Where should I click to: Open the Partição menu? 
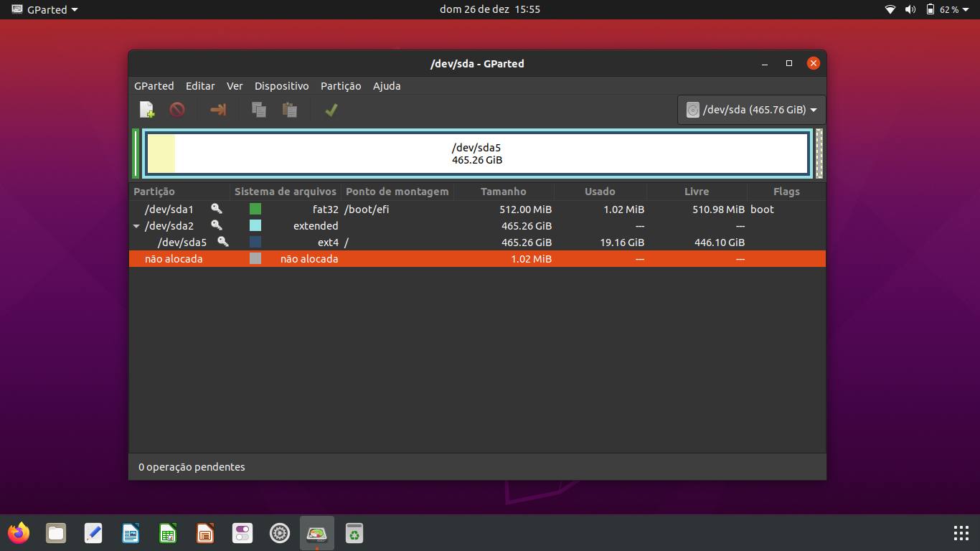click(341, 86)
